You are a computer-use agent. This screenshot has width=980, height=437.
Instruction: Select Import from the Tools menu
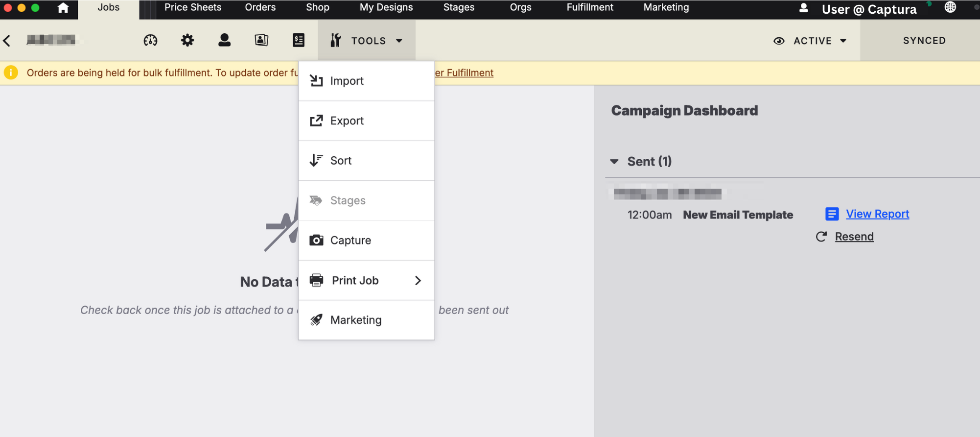click(x=367, y=81)
